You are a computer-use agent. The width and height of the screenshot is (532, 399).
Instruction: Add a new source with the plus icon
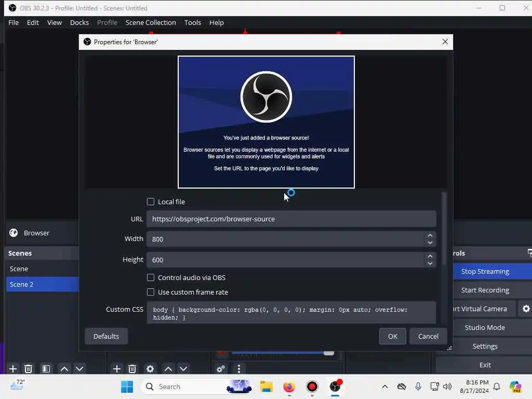pyautogui.click(x=116, y=369)
